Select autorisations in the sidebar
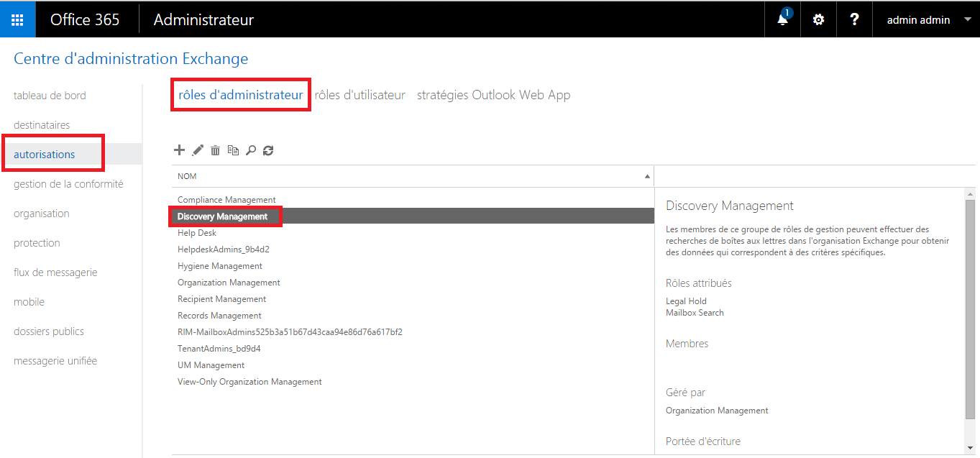Image resolution: width=980 pixels, height=458 pixels. [45, 155]
